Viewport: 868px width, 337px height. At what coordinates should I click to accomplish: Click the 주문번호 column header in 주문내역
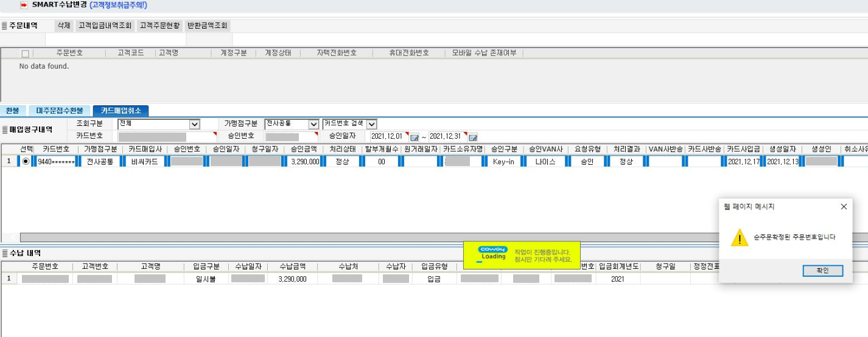[x=69, y=54]
